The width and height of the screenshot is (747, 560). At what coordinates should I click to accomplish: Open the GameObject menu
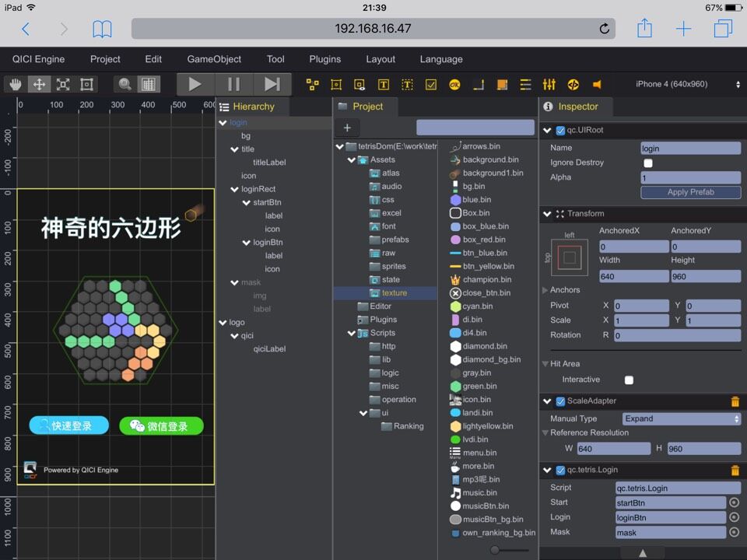point(213,58)
